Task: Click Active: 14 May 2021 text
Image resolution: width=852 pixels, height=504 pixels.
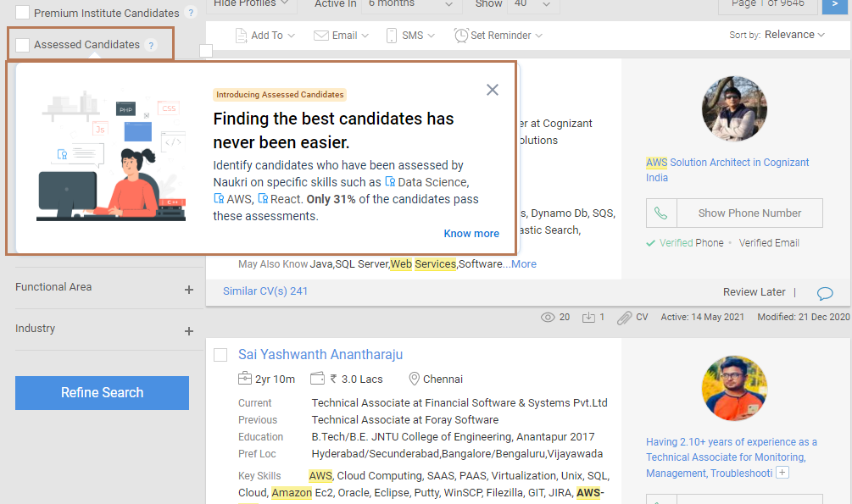Action: tap(702, 317)
